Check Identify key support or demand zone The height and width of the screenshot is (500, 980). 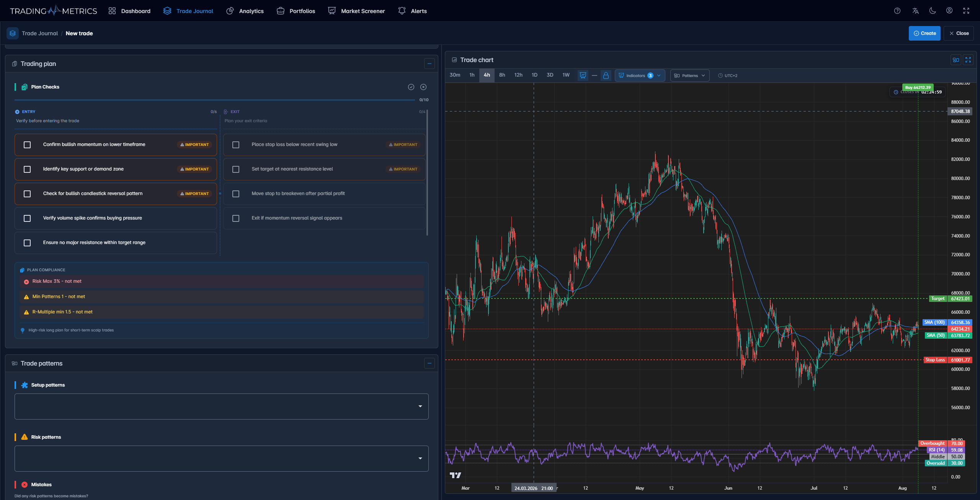point(27,169)
